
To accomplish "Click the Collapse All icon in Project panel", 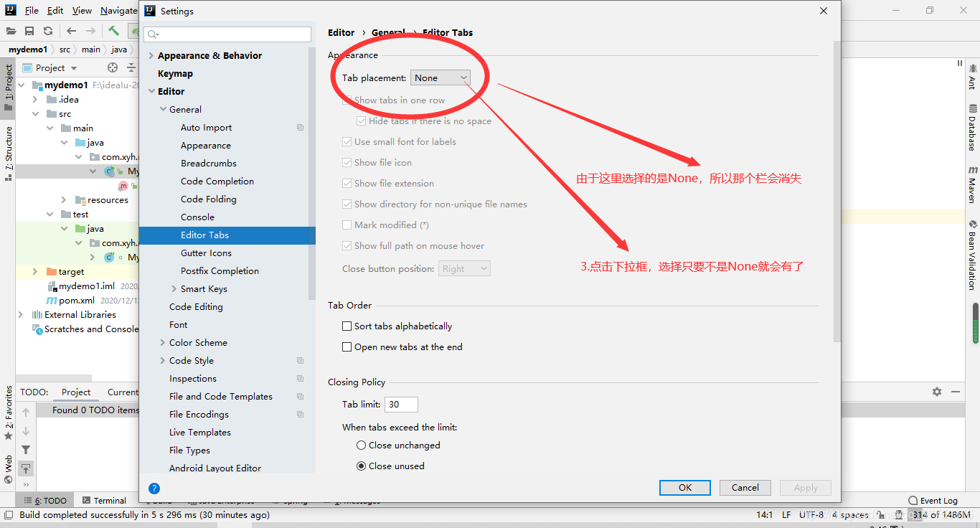I will tap(131, 67).
